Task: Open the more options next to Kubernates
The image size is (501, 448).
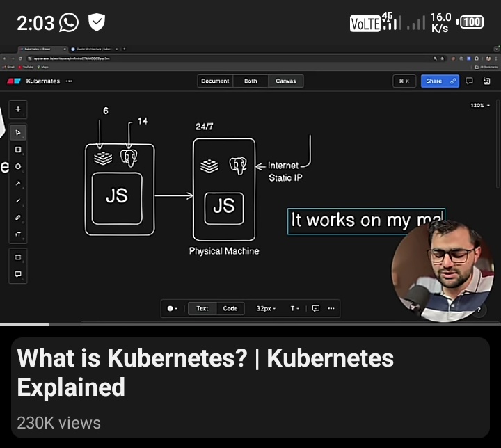Action: tap(69, 81)
